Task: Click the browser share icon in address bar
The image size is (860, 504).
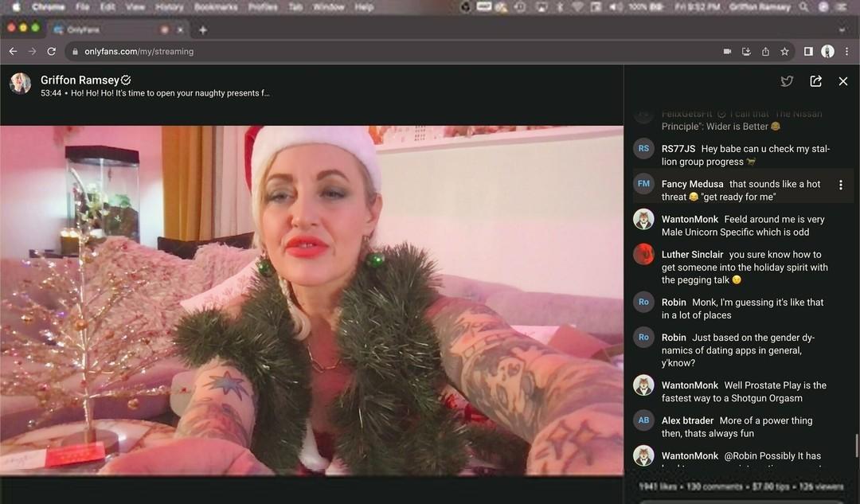Action: tap(765, 51)
